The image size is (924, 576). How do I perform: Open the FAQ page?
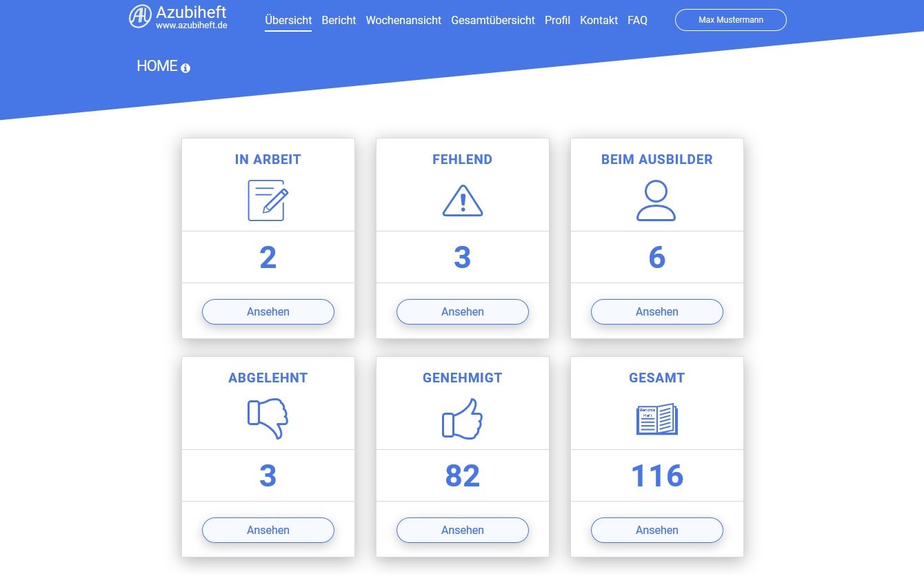[637, 20]
